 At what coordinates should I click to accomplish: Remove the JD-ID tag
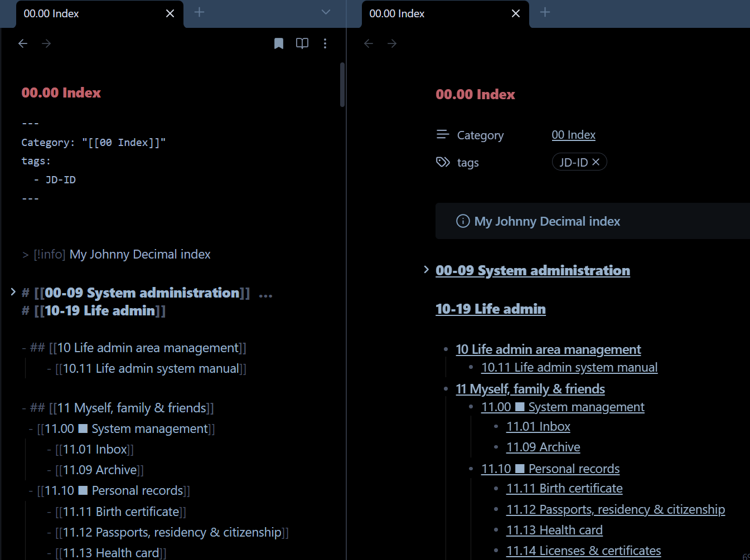(596, 162)
